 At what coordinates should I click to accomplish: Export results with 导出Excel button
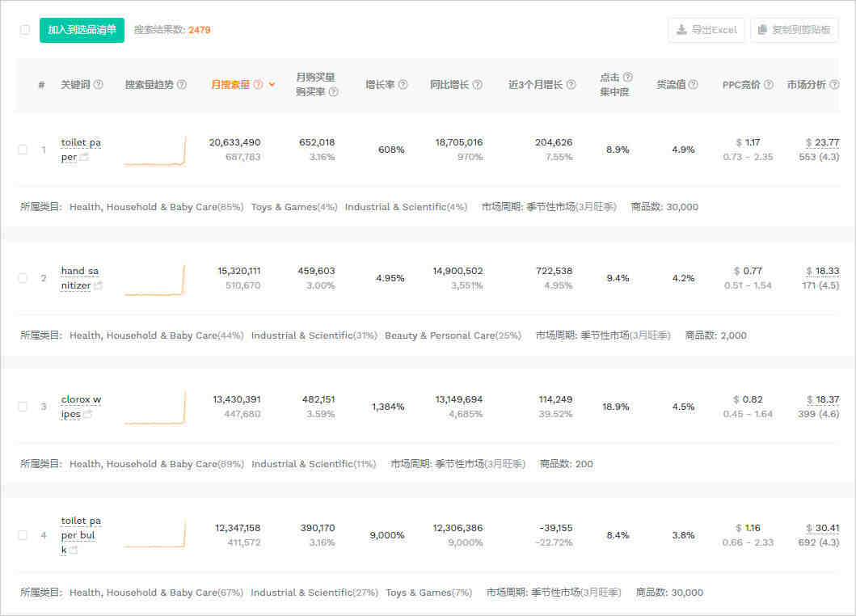pyautogui.click(x=706, y=30)
